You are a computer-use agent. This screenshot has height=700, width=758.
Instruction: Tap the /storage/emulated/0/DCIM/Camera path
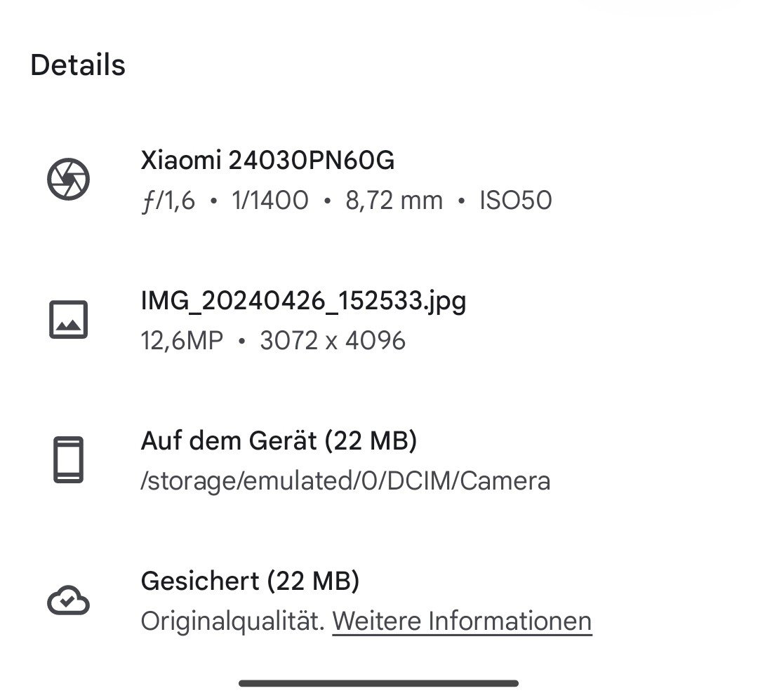click(x=345, y=481)
